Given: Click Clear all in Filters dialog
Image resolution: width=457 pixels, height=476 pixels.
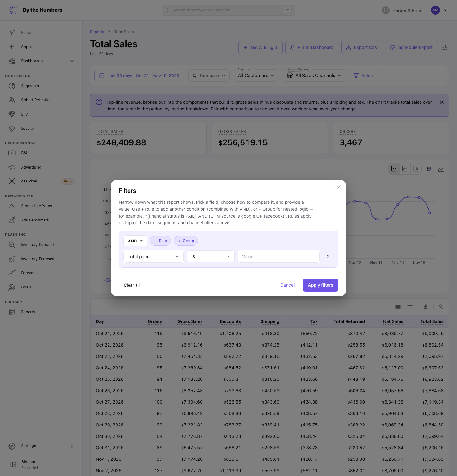Looking at the screenshot, I should 132,285.
